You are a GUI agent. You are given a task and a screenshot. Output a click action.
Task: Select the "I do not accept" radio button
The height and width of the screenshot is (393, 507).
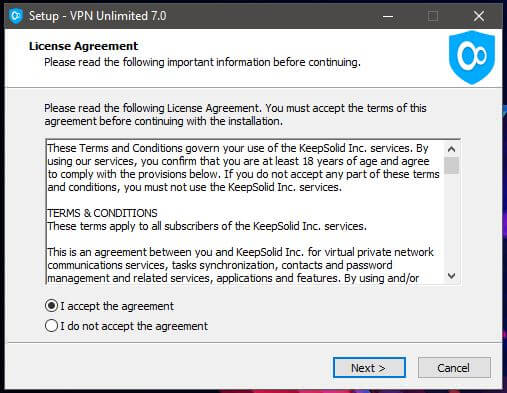51,326
